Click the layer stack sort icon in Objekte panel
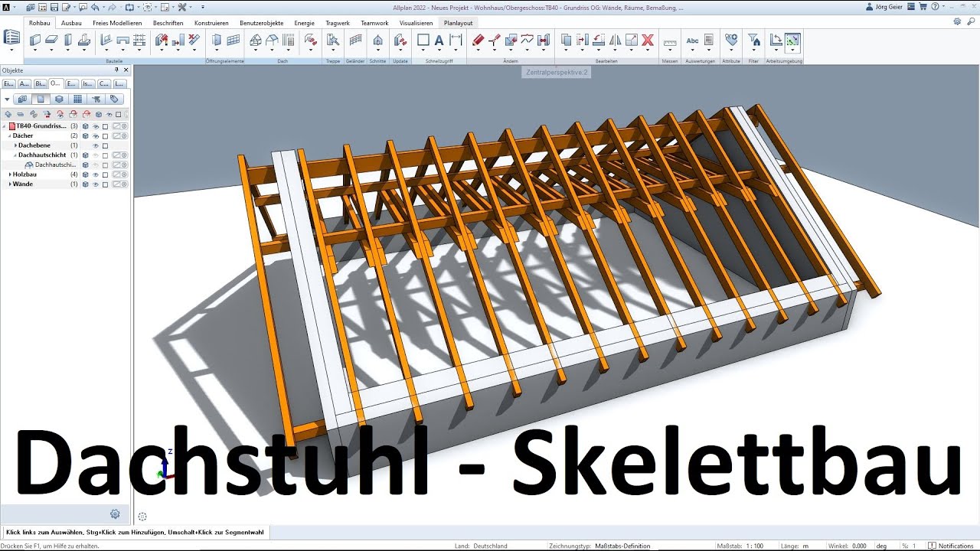980x551 pixels. point(59,99)
